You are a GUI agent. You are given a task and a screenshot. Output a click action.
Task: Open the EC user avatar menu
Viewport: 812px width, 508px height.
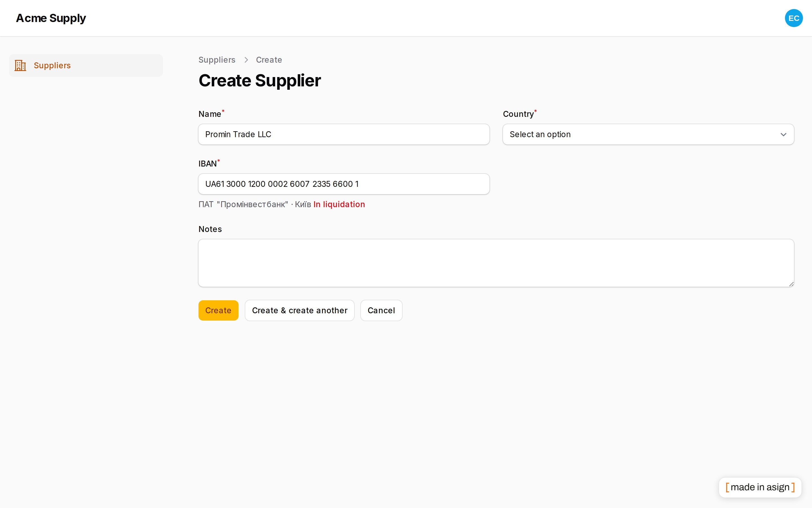pos(794,18)
